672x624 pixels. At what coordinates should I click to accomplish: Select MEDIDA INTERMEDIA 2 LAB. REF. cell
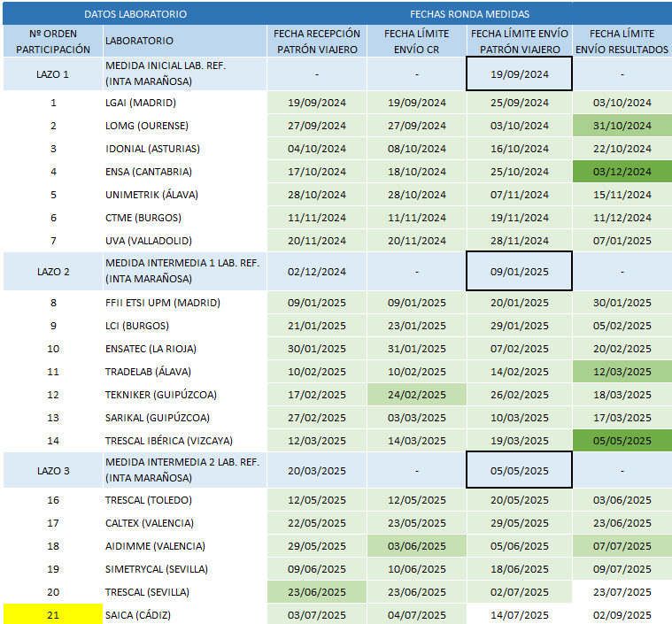click(185, 471)
